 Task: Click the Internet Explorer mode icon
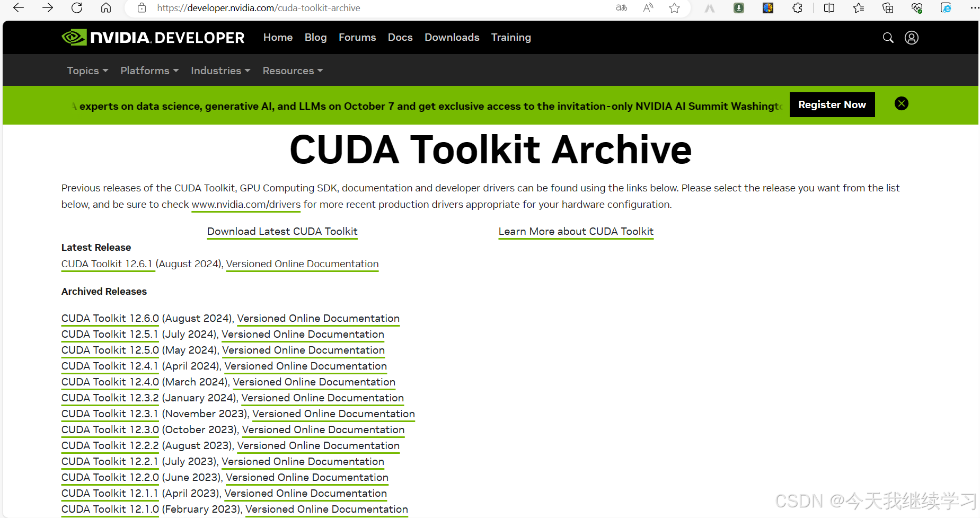(x=946, y=8)
